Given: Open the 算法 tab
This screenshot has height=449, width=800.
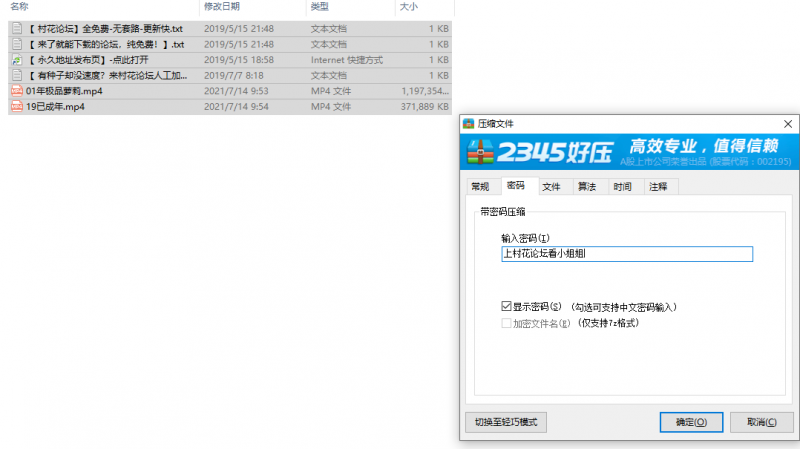Looking at the screenshot, I should 586,187.
